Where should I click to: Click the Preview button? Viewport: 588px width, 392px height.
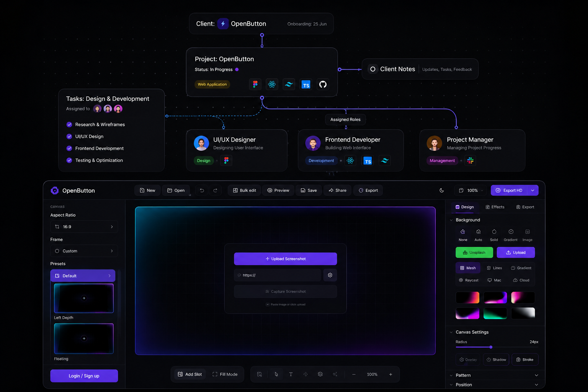[x=278, y=190]
